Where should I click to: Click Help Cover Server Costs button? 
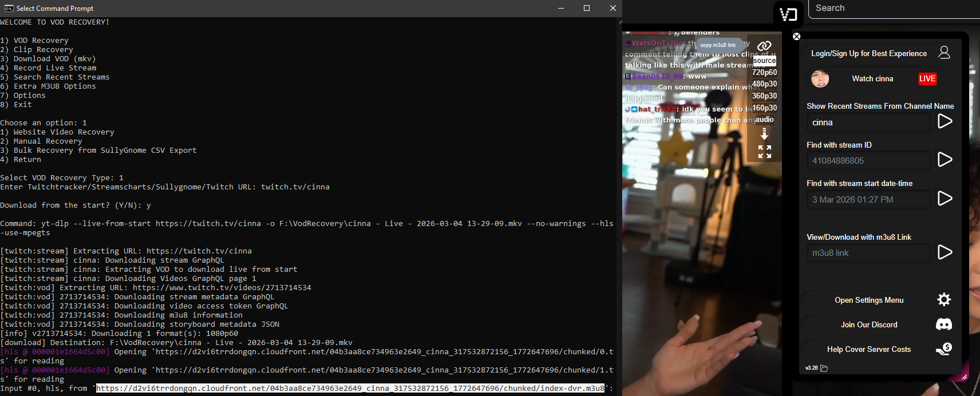869,349
